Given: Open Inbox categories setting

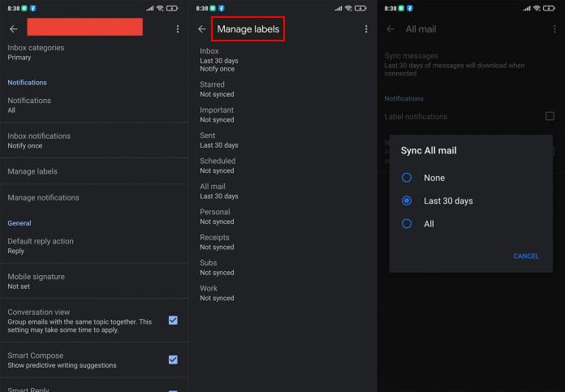Looking at the screenshot, I should [94, 53].
